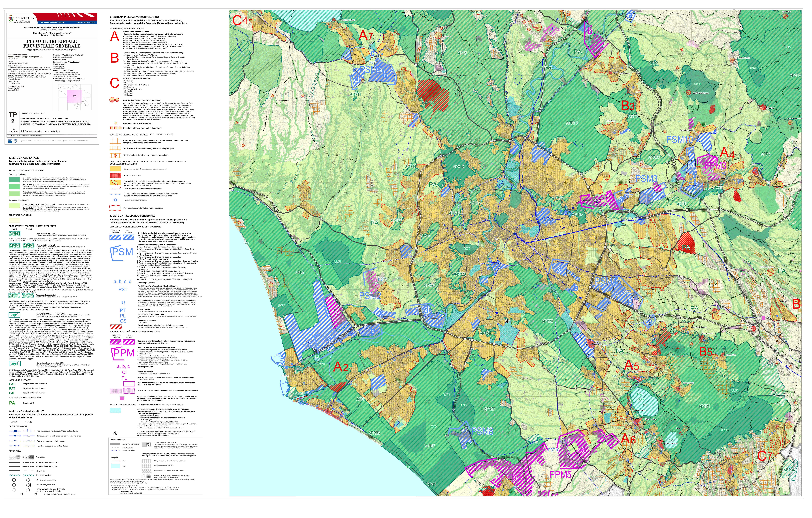Viewport: 812px width, 518px height.
Task: Click the Aree core dark green swatch
Action: pos(14,180)
